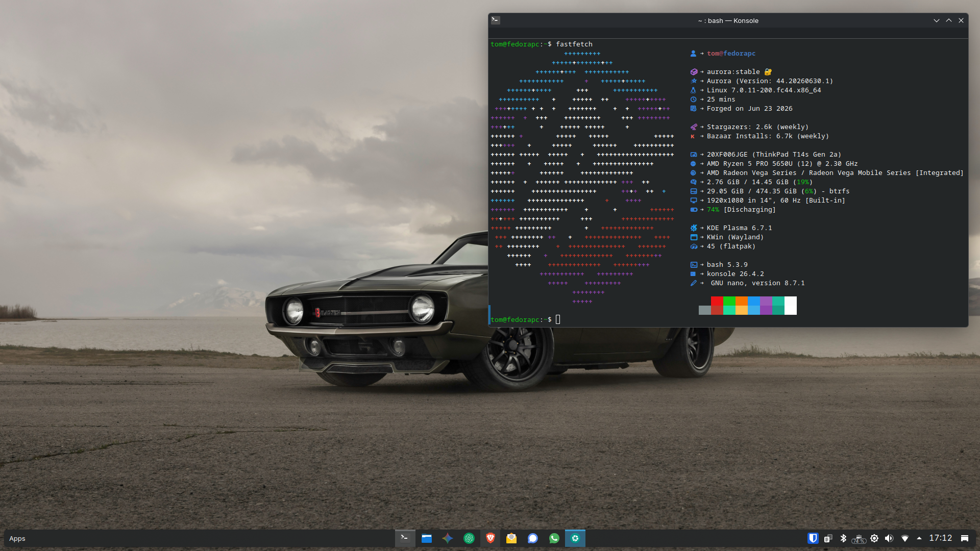
Task: Open the 17:12 clock calendar
Action: coord(941,538)
